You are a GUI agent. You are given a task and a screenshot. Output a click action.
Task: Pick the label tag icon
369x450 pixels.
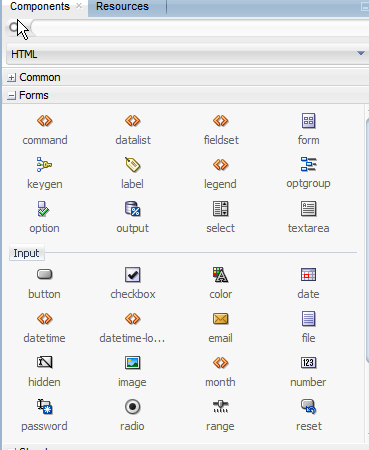(x=132, y=164)
